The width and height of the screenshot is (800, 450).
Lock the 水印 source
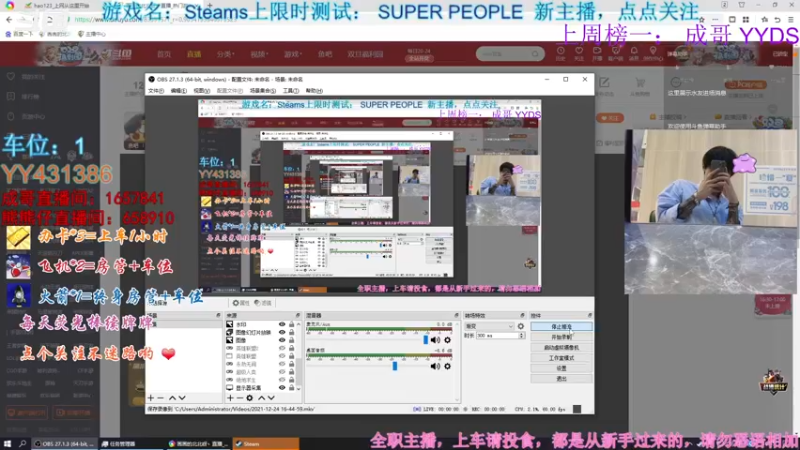[x=291, y=324]
